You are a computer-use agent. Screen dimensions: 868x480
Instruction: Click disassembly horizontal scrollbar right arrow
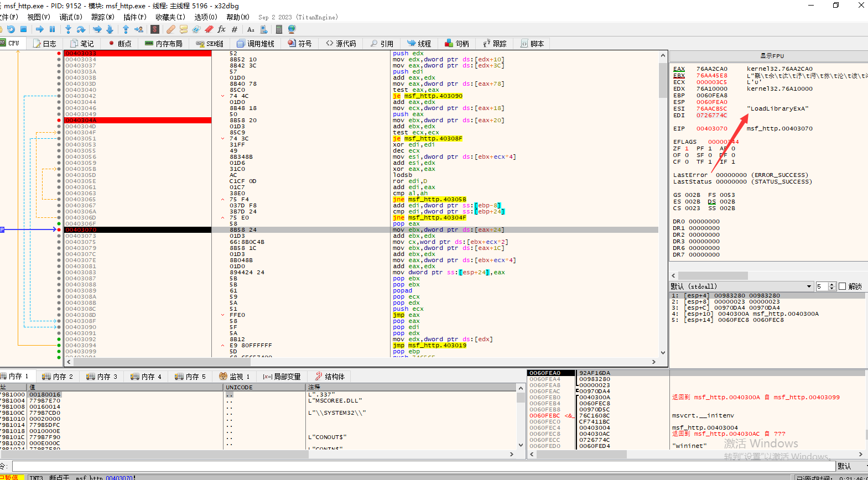[x=654, y=362]
